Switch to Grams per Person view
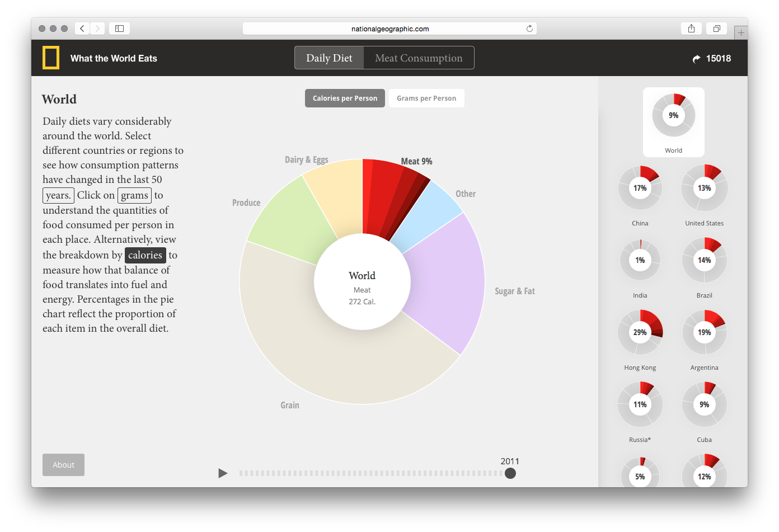 [426, 98]
